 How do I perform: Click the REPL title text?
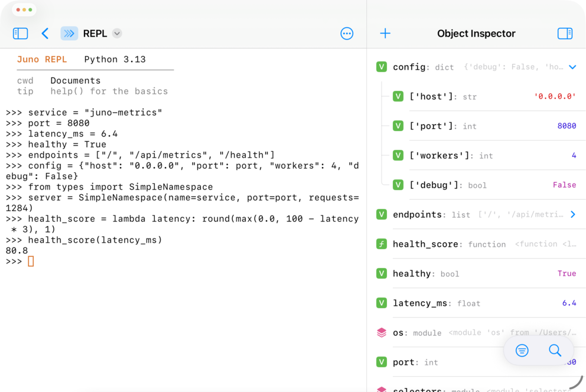[95, 34]
